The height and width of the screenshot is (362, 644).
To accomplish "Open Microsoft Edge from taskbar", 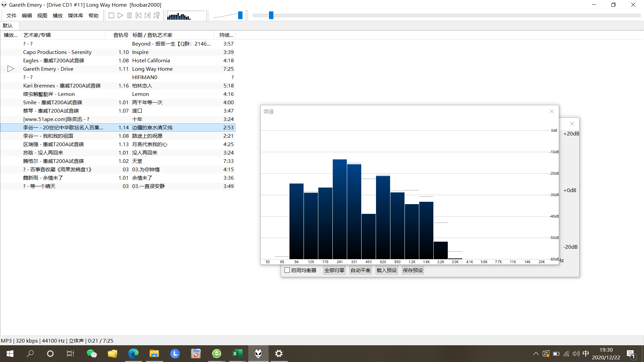I will pos(133,354).
